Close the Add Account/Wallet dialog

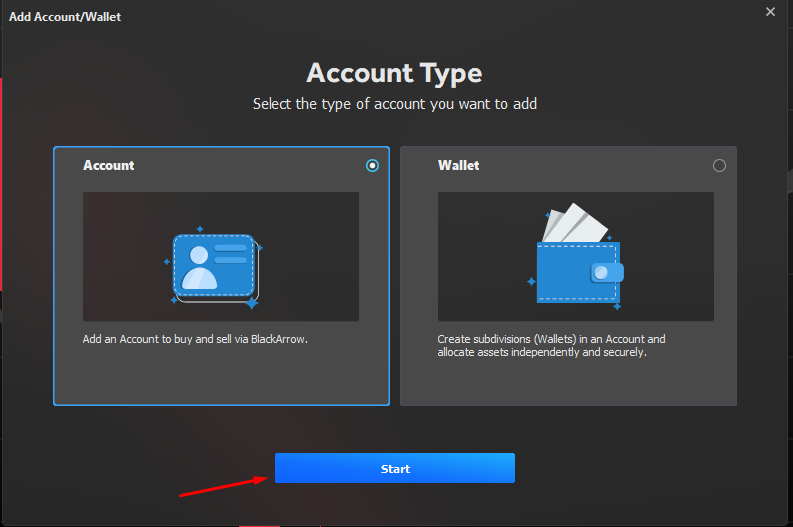(770, 12)
